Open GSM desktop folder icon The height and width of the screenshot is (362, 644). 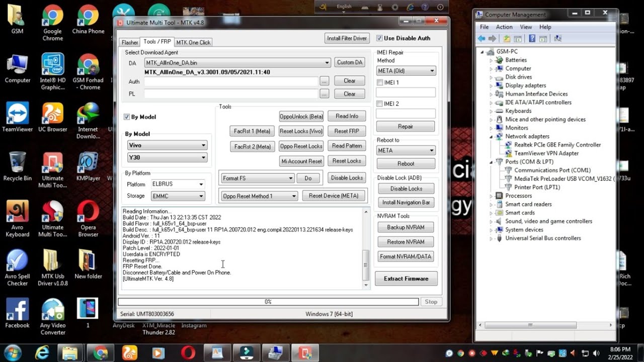pyautogui.click(x=17, y=20)
